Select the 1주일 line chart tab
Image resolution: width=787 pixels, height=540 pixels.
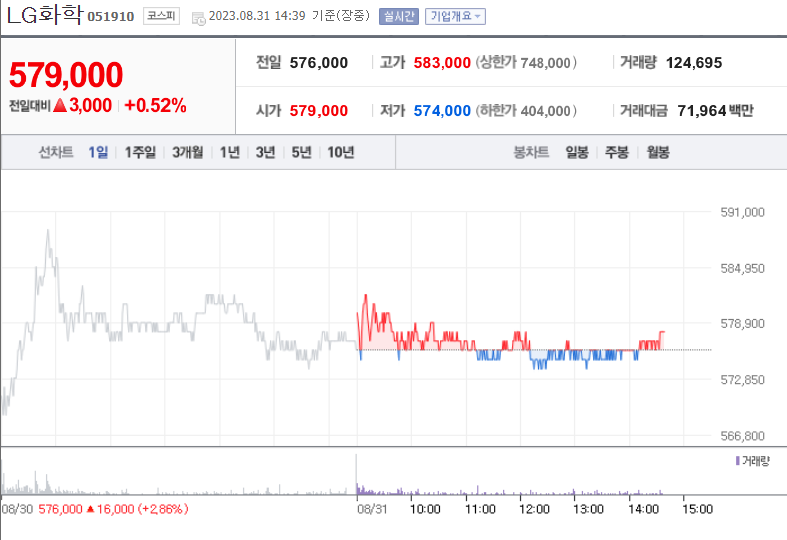140,152
